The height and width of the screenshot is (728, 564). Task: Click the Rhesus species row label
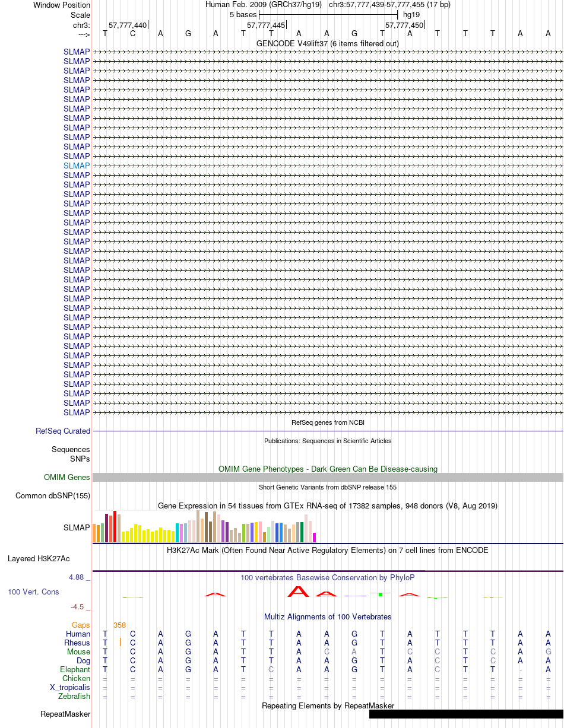click(x=77, y=643)
